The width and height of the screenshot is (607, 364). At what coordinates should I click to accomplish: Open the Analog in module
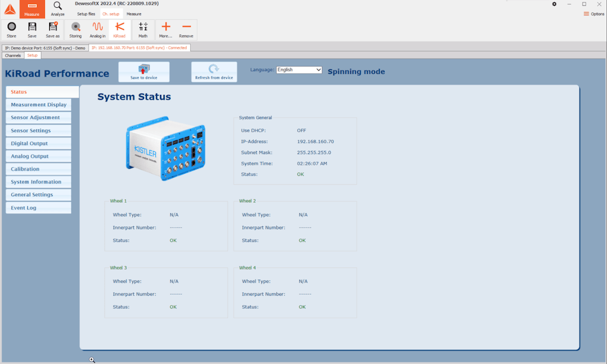(98, 30)
